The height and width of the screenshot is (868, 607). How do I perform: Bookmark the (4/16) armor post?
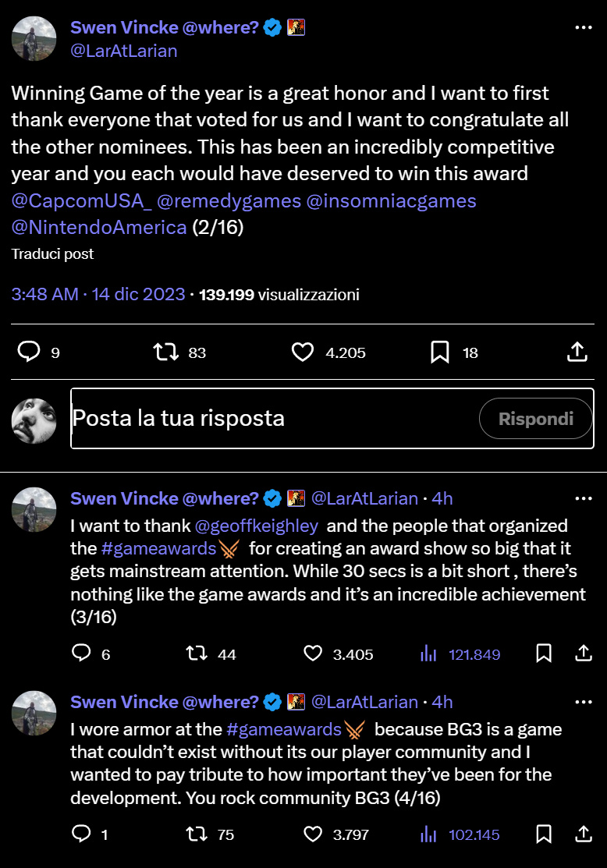545,834
